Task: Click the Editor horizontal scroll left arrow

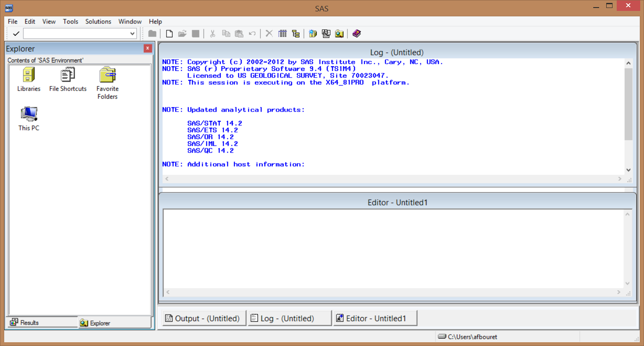Action: [168, 292]
